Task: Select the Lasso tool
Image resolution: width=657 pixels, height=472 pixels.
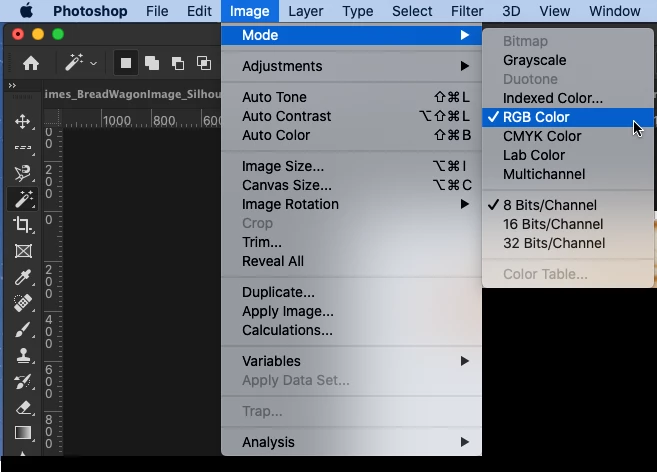Action: pos(23,173)
